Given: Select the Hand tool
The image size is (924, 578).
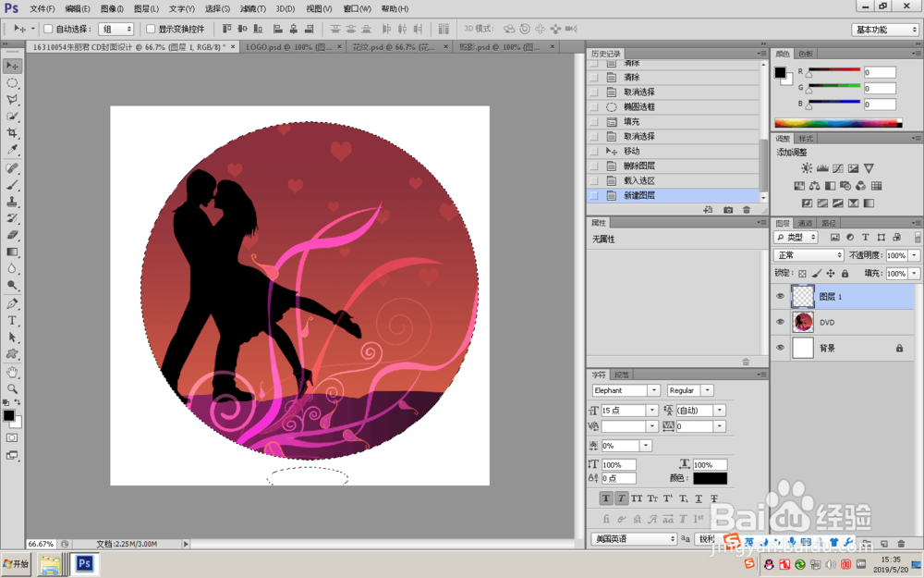Looking at the screenshot, I should pos(12,372).
